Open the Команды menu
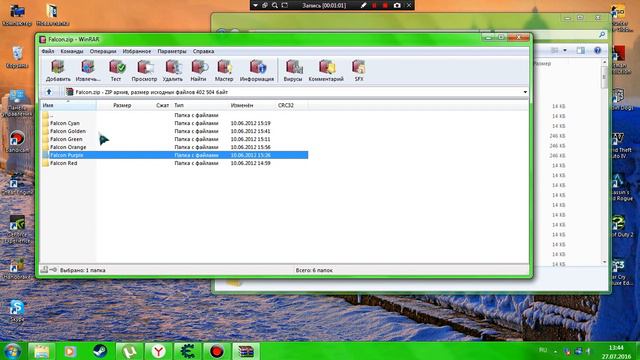The image size is (640, 360). (72, 51)
